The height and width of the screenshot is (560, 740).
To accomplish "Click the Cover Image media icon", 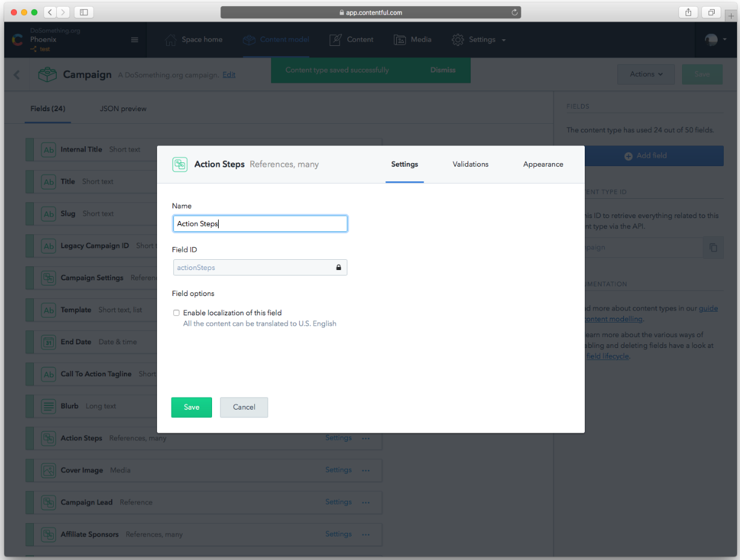I will coord(49,470).
